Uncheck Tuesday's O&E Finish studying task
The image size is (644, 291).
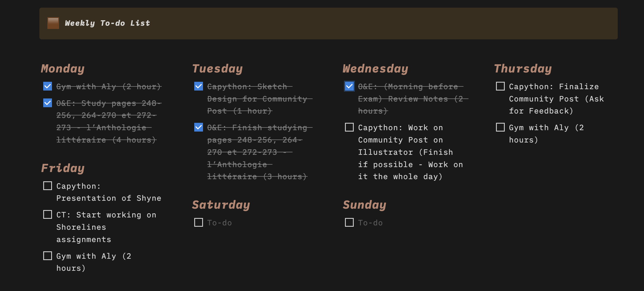point(199,127)
